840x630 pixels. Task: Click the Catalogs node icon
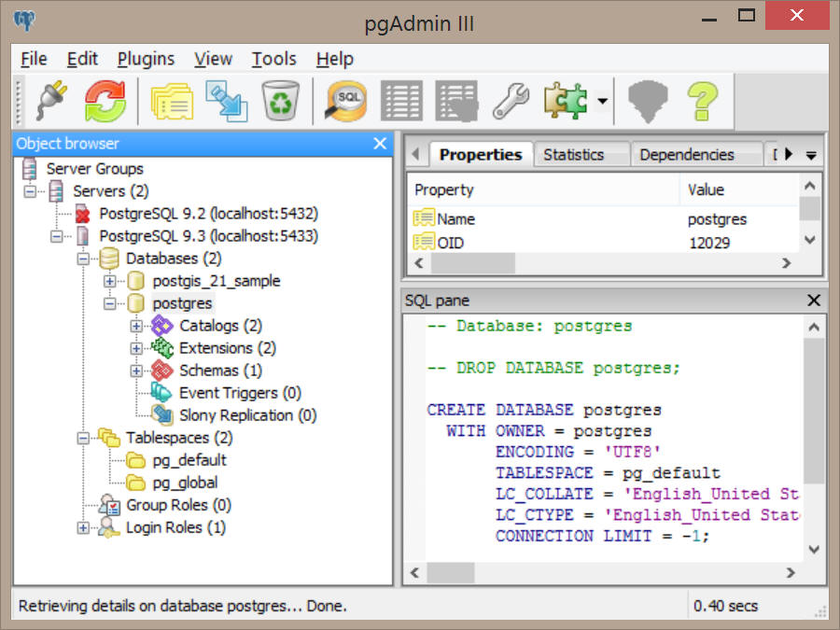click(161, 325)
